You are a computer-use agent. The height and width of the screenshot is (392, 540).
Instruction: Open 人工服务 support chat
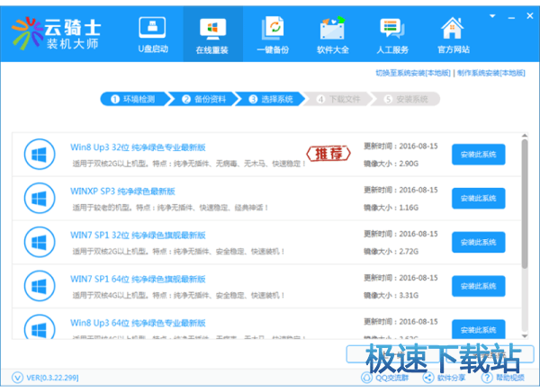tap(392, 34)
